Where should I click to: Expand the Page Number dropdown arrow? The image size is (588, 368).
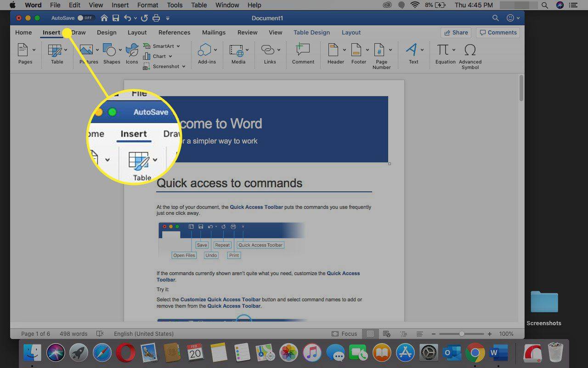[x=390, y=50]
